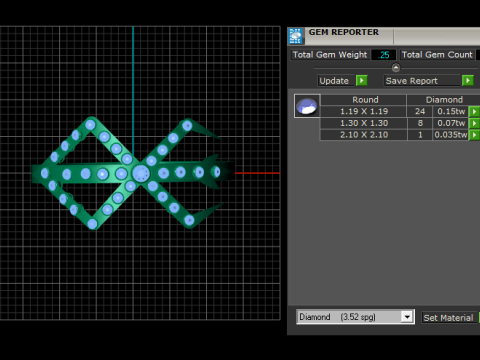Select the 1.19 X 1.19 gem size row

click(x=364, y=111)
